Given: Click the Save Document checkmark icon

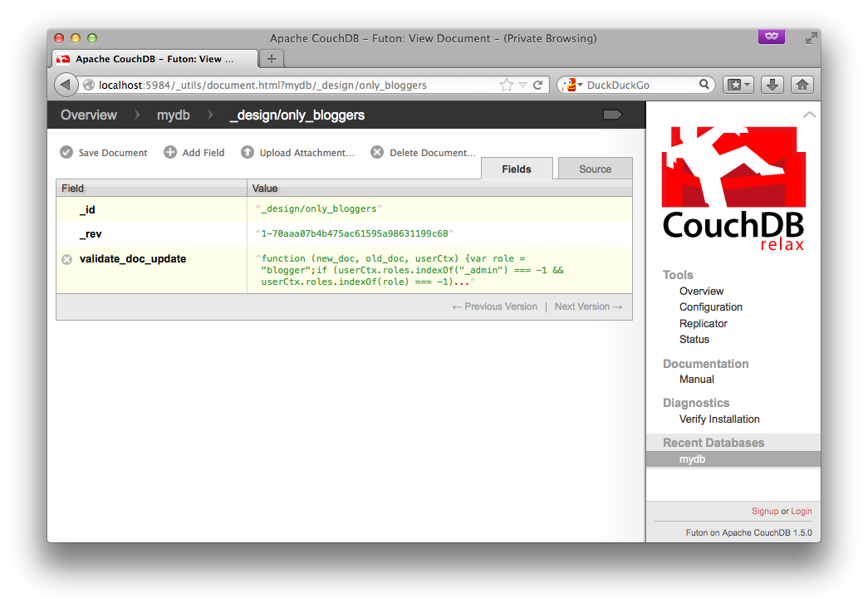Looking at the screenshot, I should (66, 152).
